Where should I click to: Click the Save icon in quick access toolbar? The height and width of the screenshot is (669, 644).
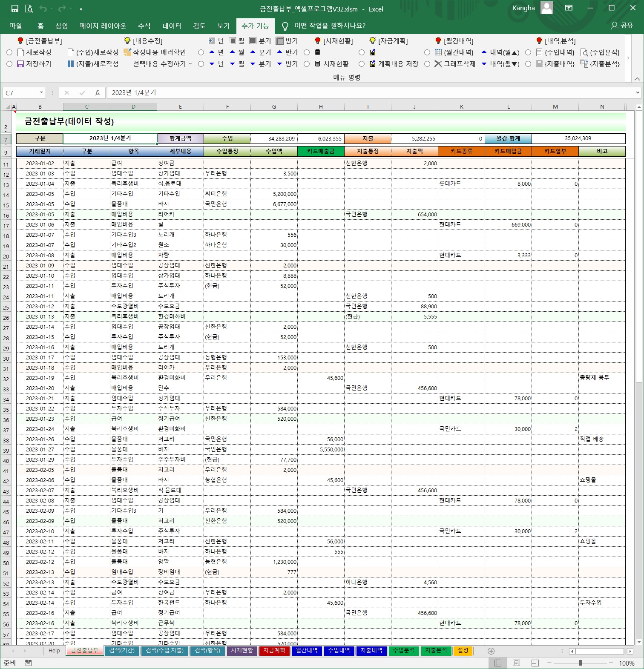click(15, 9)
